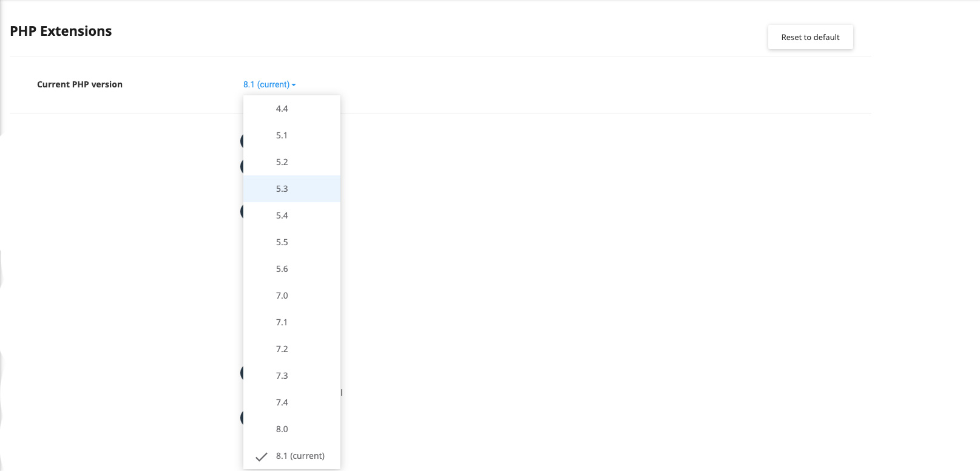Click the Reset to default button
Image resolution: width=980 pixels, height=471 pixels.
click(810, 37)
